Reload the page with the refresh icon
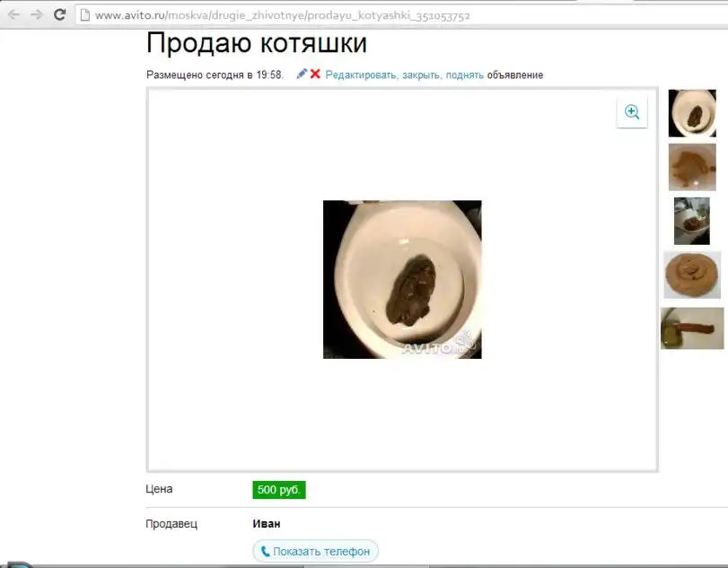Viewport: 728px width, 568px height. click(x=59, y=15)
